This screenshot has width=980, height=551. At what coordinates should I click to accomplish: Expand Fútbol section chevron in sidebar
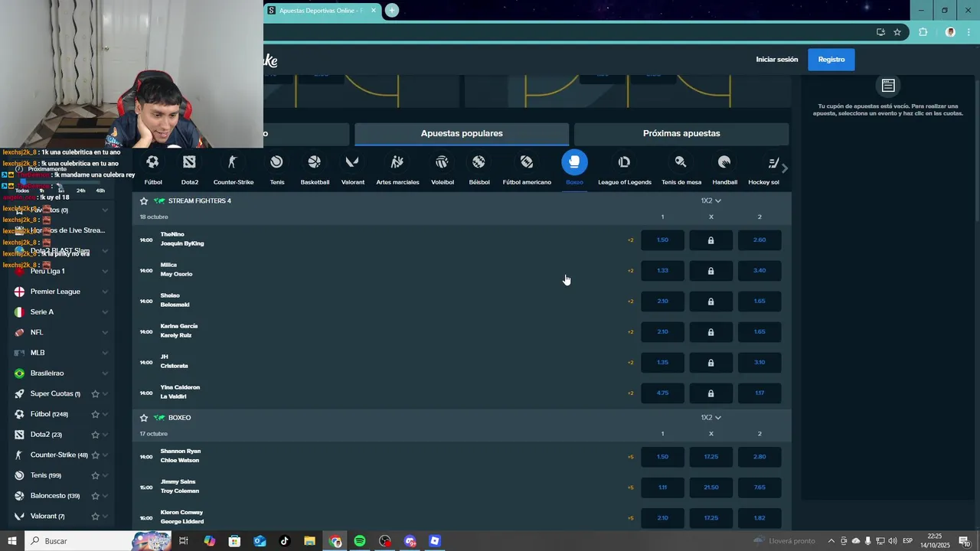pyautogui.click(x=105, y=414)
